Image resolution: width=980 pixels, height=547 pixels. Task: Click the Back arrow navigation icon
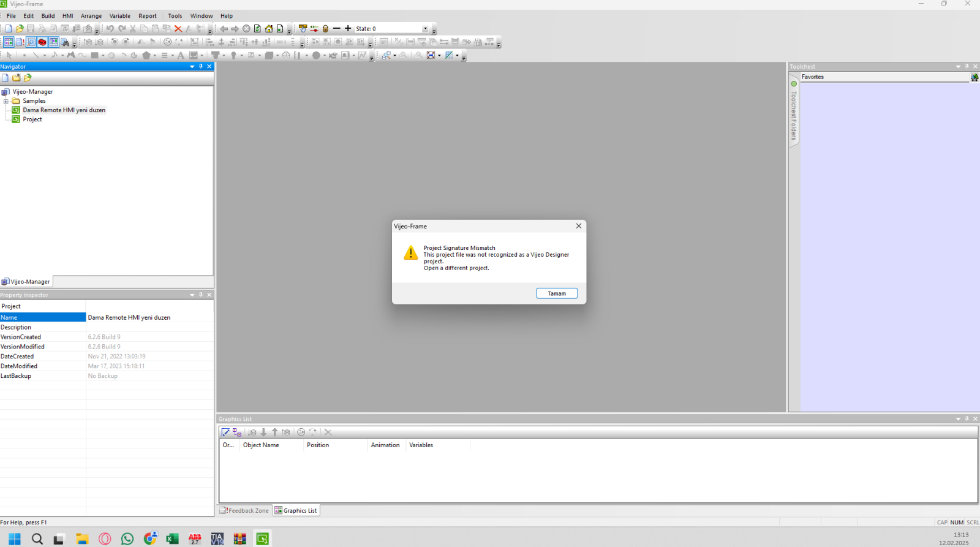[x=224, y=29]
